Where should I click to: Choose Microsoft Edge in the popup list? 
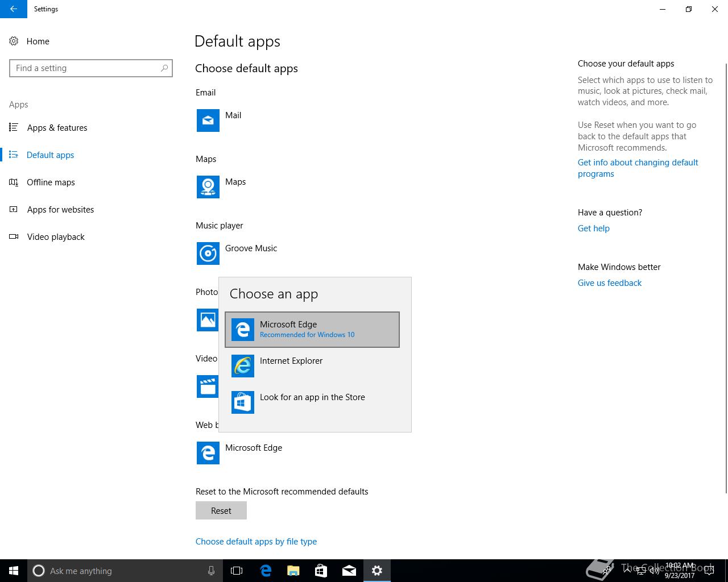pyautogui.click(x=312, y=330)
